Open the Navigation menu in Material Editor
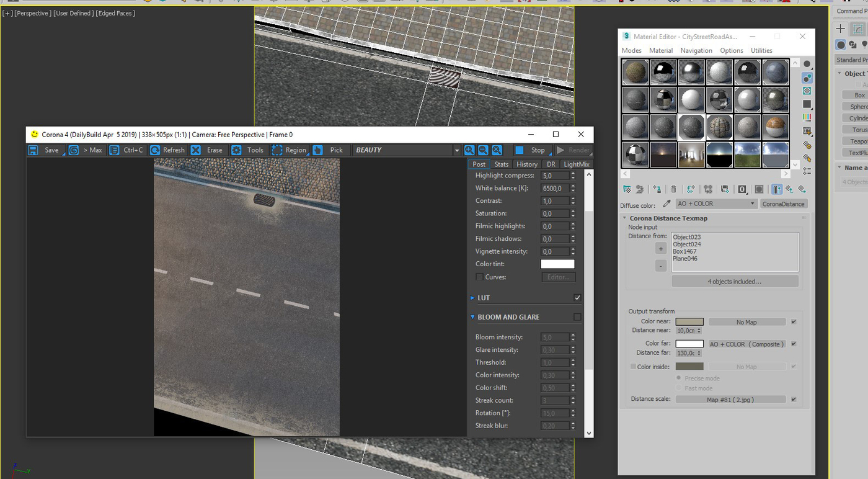 tap(696, 50)
